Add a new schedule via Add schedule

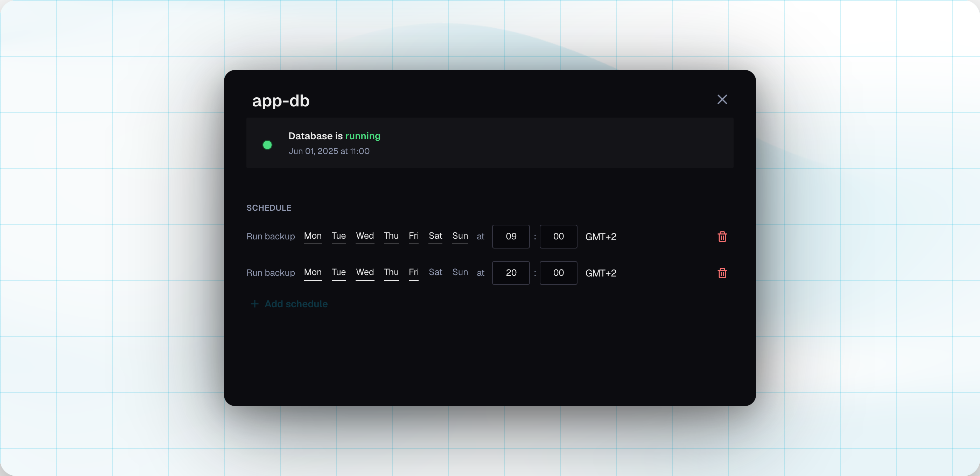289,304
